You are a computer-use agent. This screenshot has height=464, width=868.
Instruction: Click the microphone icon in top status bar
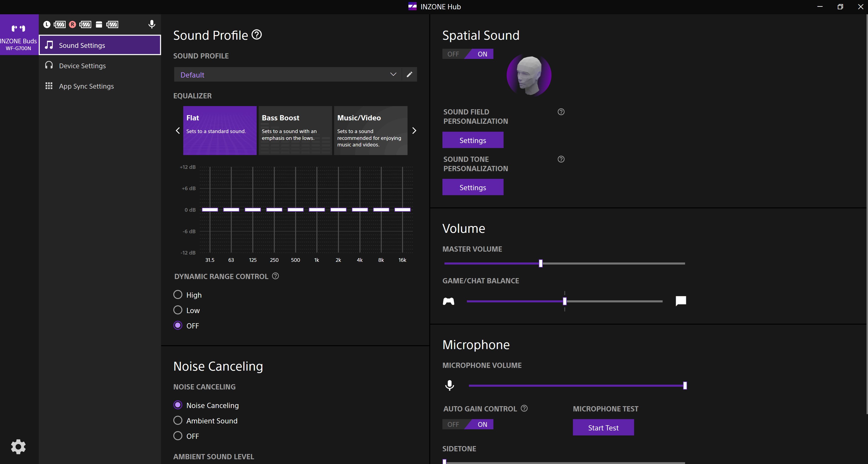coord(152,24)
